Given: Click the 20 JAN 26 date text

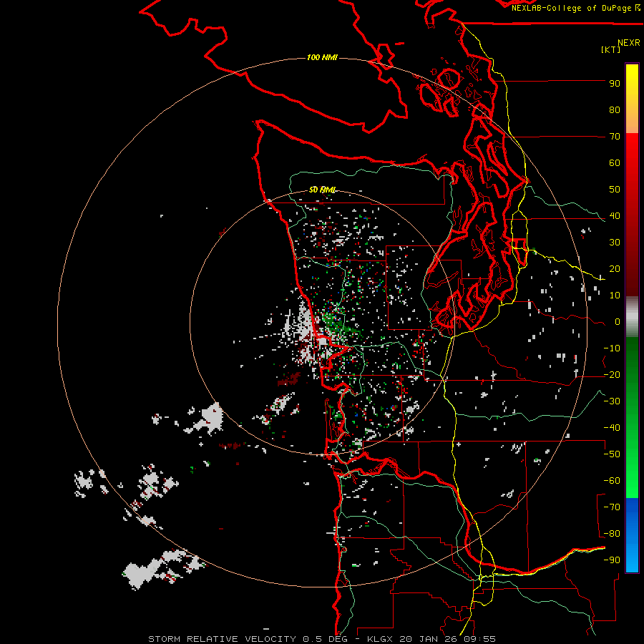Looking at the screenshot, I should (428, 639).
